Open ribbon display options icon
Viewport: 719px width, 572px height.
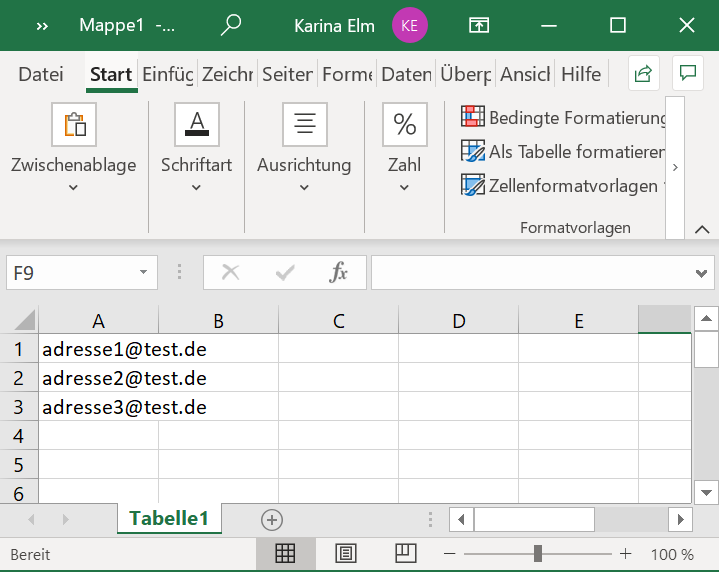click(x=479, y=25)
